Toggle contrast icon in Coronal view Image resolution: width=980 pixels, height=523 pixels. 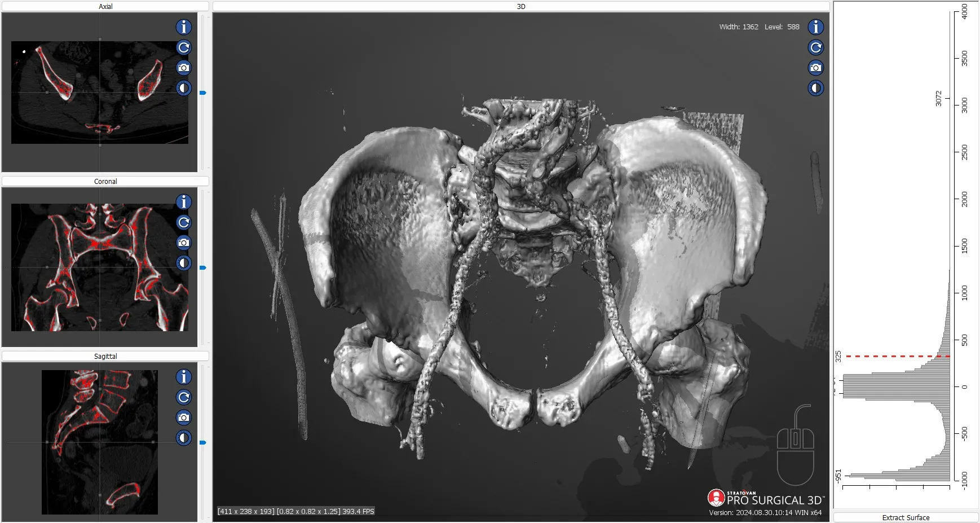[184, 263]
